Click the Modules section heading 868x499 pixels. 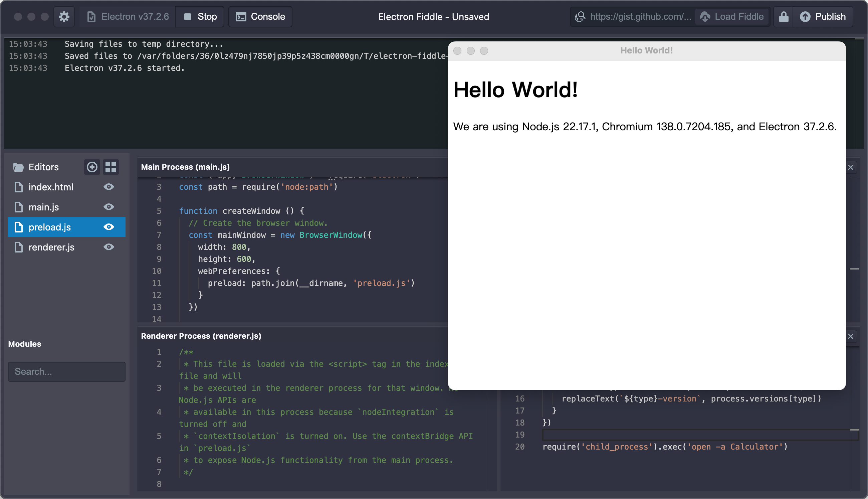pyautogui.click(x=25, y=344)
